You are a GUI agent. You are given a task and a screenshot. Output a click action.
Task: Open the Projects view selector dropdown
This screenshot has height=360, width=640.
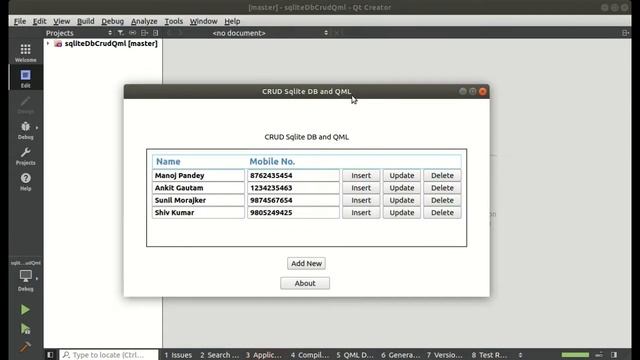point(78,33)
